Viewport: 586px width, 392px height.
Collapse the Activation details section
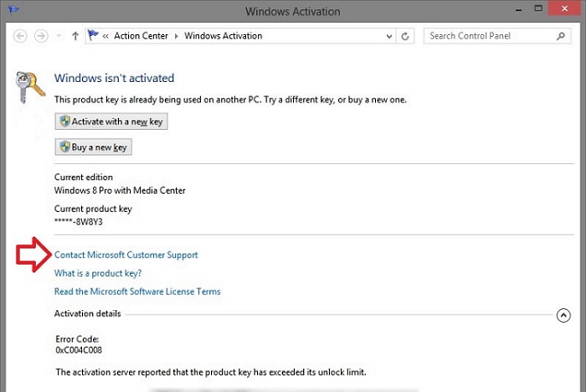click(563, 315)
